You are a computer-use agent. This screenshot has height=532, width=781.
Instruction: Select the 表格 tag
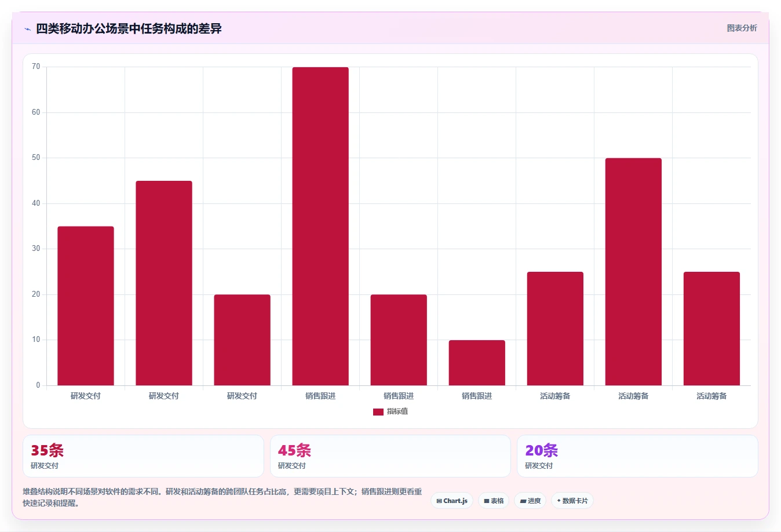click(x=494, y=501)
